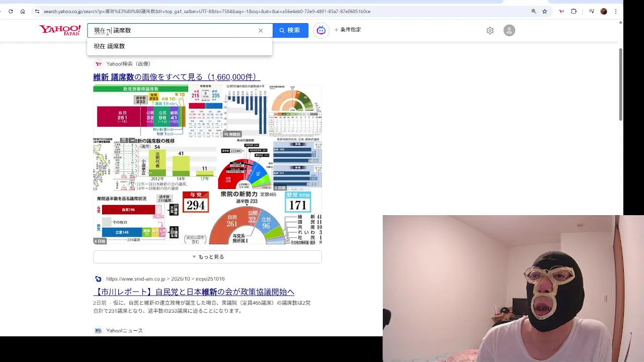Click the smd-am site favicon
The image size is (644, 362).
98,279
